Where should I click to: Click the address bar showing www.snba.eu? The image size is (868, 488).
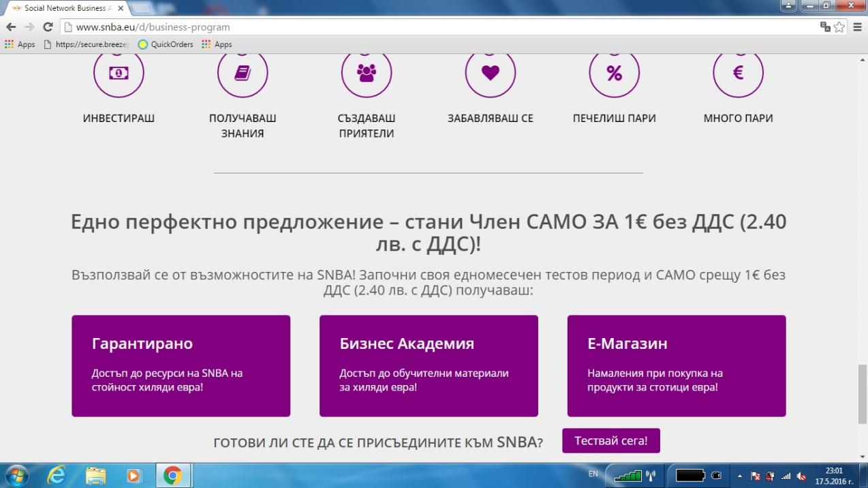[439, 27]
